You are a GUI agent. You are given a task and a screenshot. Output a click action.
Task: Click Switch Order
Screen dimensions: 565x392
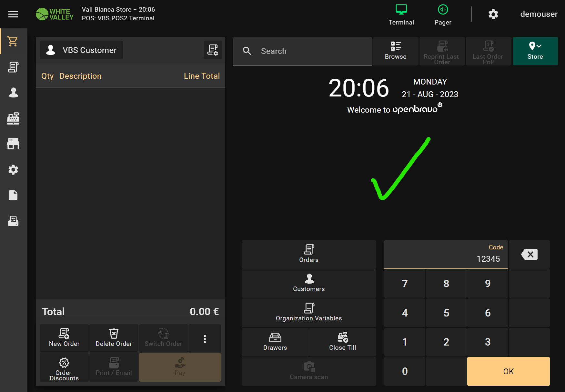163,338
